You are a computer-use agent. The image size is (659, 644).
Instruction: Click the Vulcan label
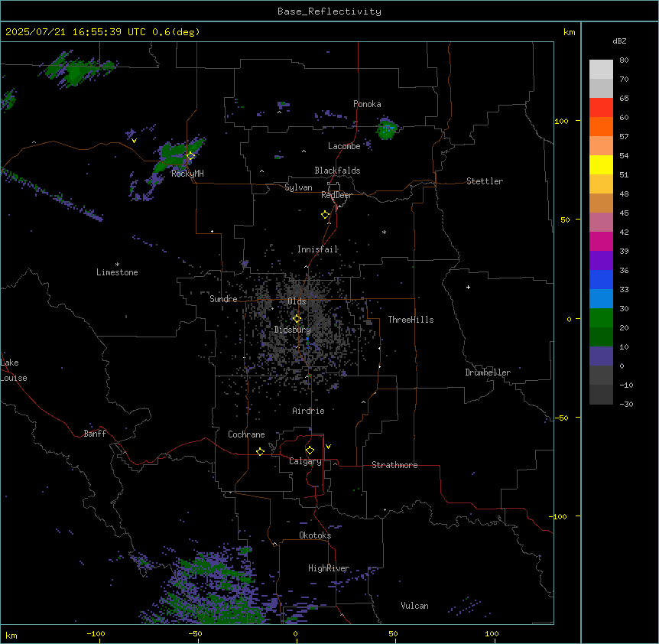(415, 606)
